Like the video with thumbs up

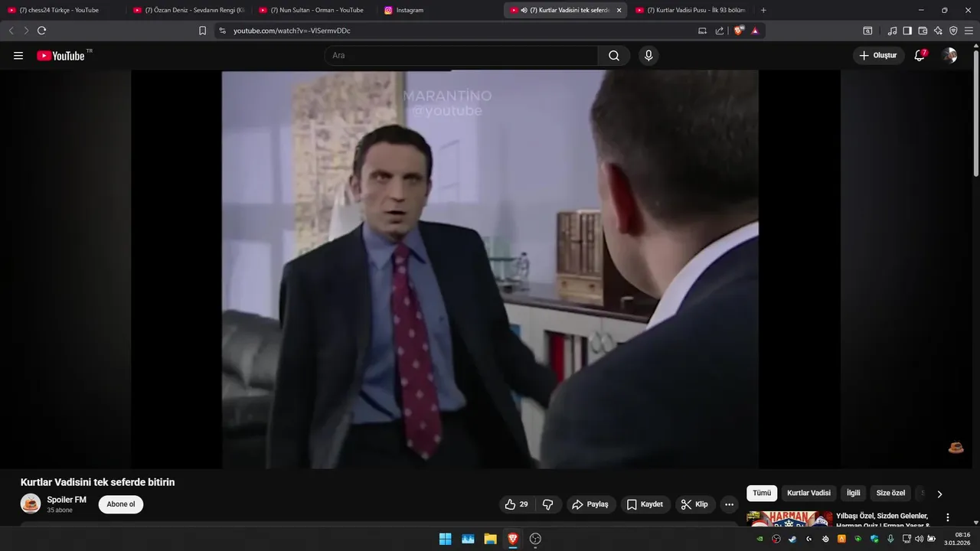click(517, 504)
